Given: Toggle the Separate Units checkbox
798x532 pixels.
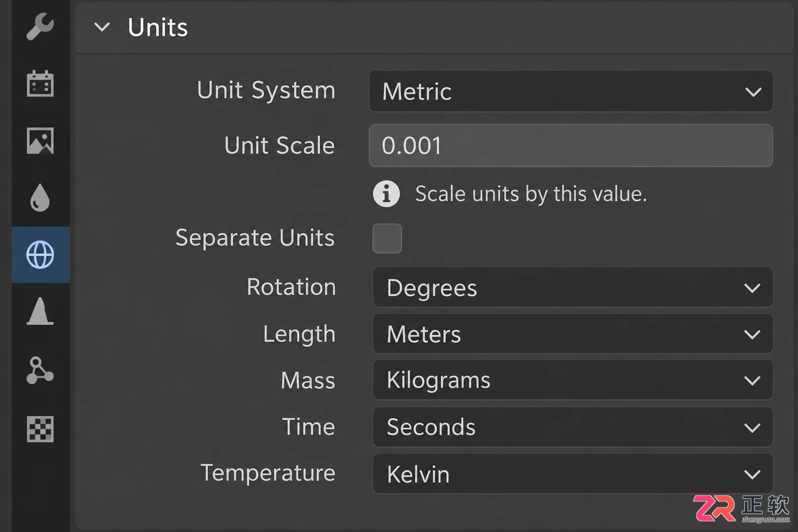Looking at the screenshot, I should (387, 238).
